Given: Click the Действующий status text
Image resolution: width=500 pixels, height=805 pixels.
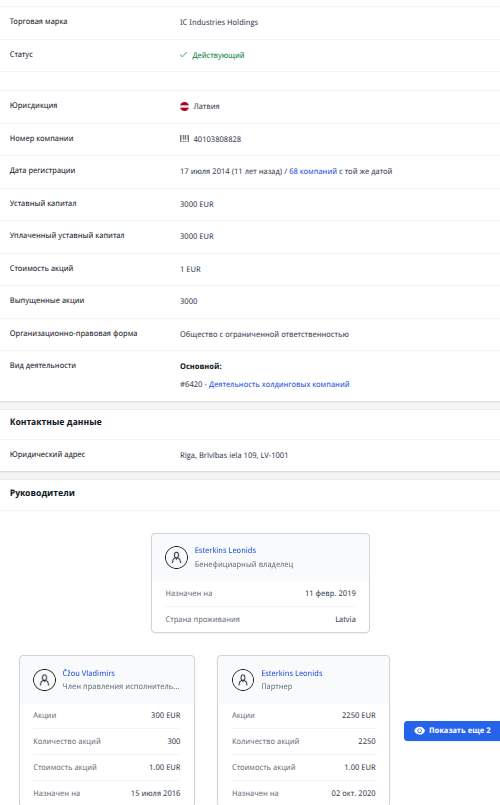Looking at the screenshot, I should 218,55.
